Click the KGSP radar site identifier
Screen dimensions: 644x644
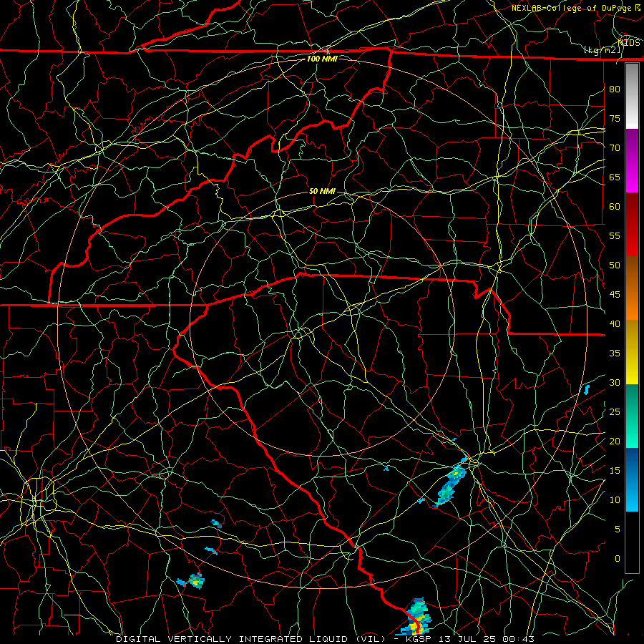point(419,639)
